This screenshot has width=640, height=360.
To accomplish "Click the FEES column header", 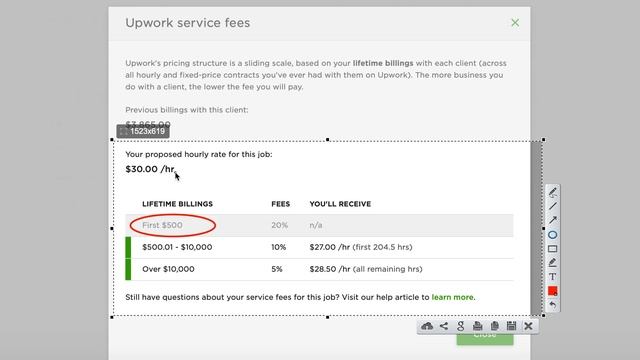I will (x=280, y=204).
